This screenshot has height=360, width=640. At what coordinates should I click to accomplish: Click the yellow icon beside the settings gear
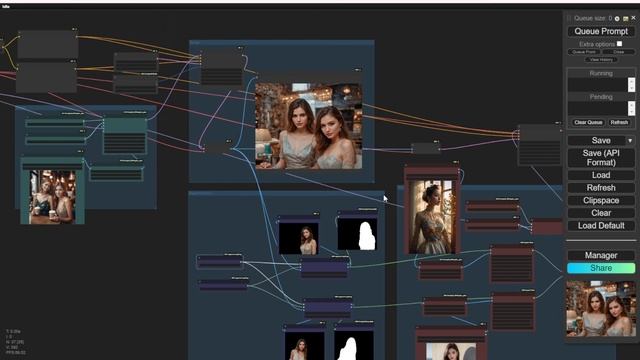pos(626,18)
